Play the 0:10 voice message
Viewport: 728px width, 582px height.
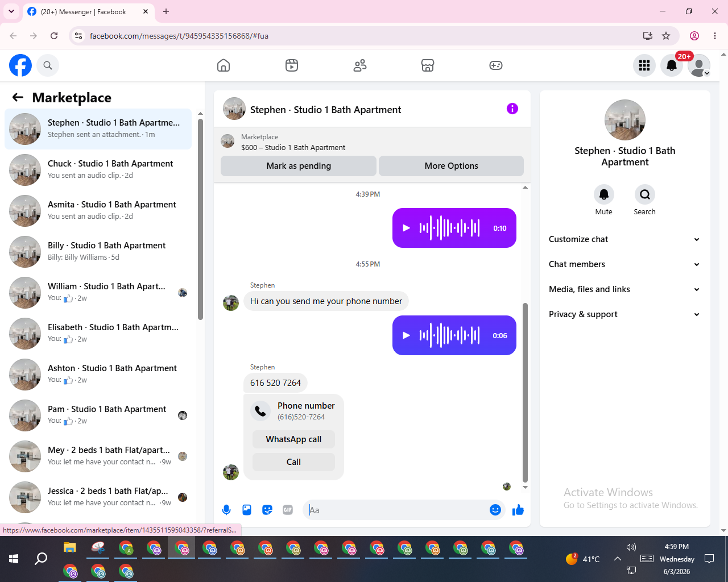(x=406, y=228)
